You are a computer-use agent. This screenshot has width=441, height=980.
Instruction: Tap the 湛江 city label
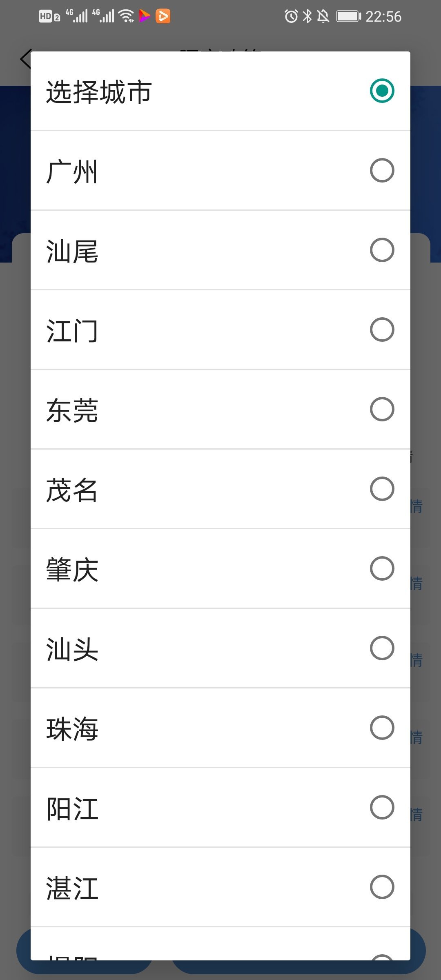coord(72,888)
